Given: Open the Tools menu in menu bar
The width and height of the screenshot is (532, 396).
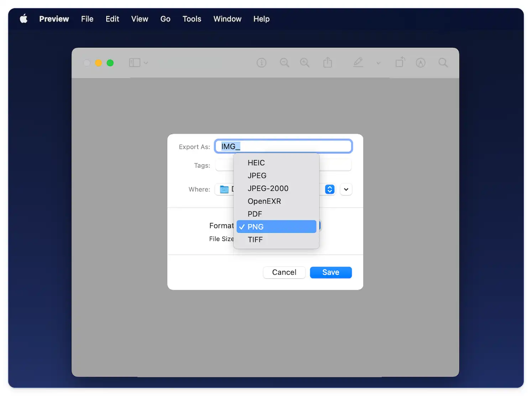Looking at the screenshot, I should click(x=192, y=19).
